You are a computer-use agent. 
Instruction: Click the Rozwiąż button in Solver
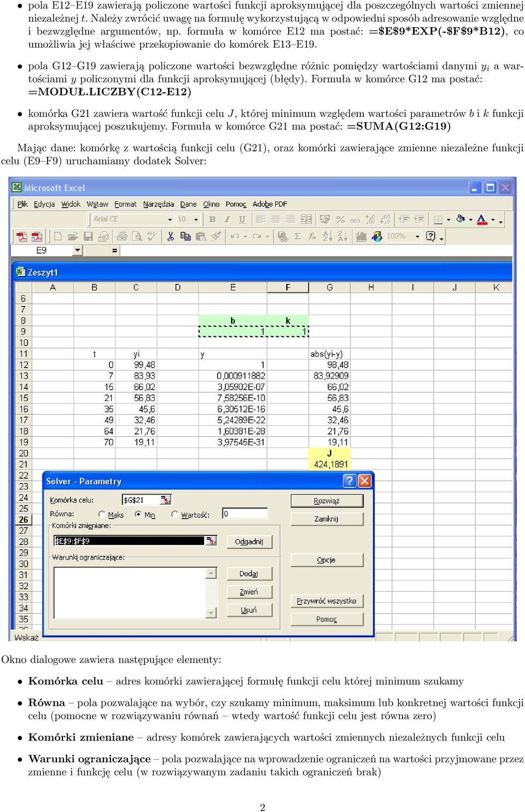(x=327, y=501)
